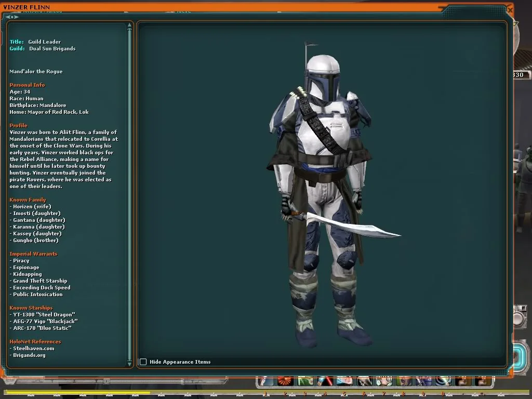The height and width of the screenshot is (399, 532).
Task: Click the 'Profile' heading
Action: pos(18,126)
